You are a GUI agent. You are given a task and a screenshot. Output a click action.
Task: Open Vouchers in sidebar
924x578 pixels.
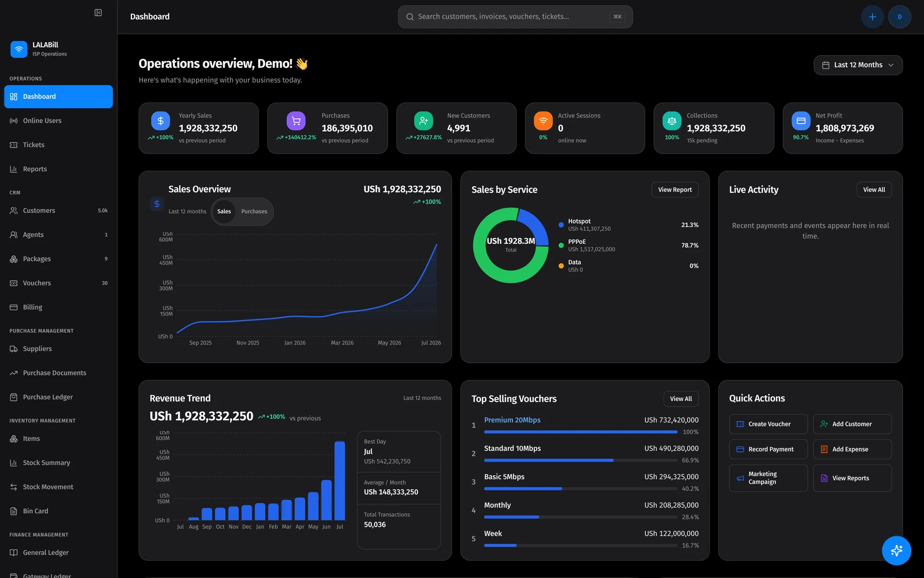pos(58,283)
